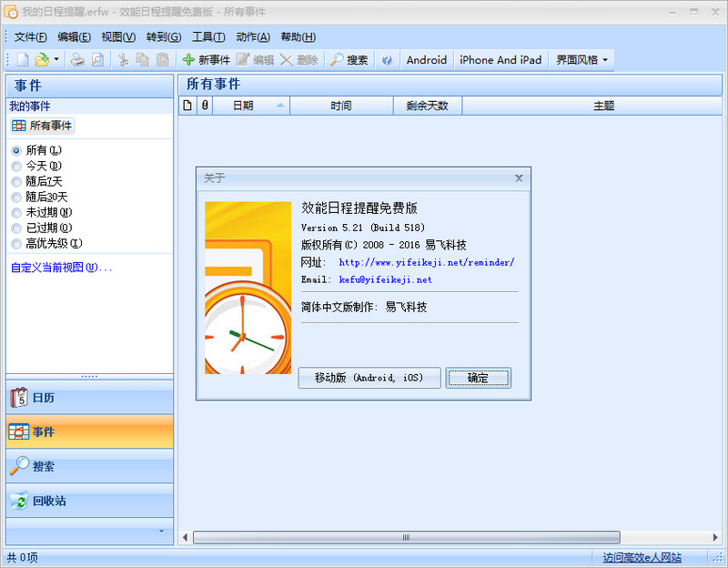Click the clock logo image in dialog
728x568 pixels.
tap(248, 288)
